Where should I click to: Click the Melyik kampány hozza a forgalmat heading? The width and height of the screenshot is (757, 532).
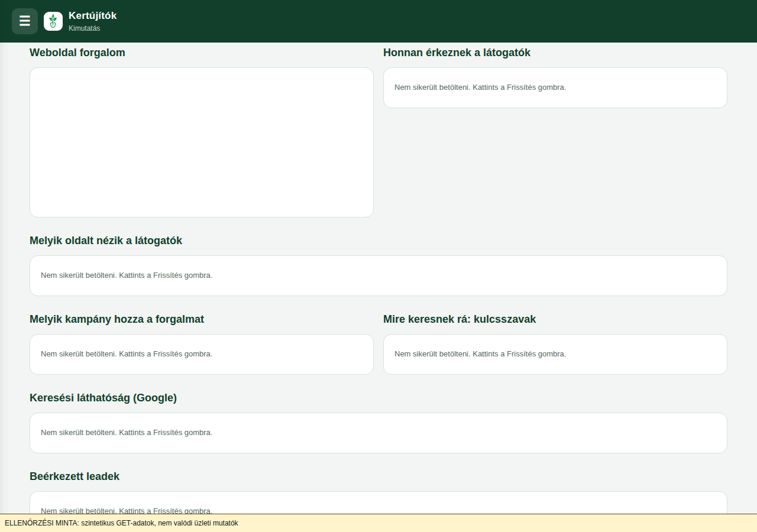[117, 319]
